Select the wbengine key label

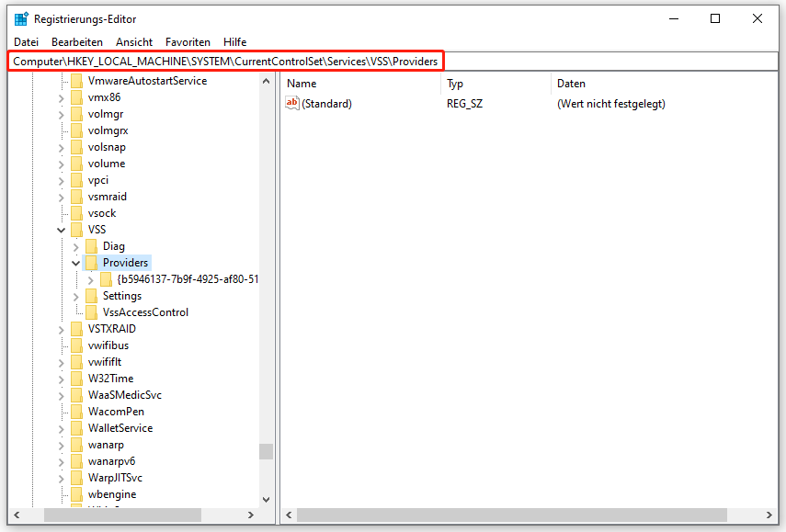coord(112,494)
